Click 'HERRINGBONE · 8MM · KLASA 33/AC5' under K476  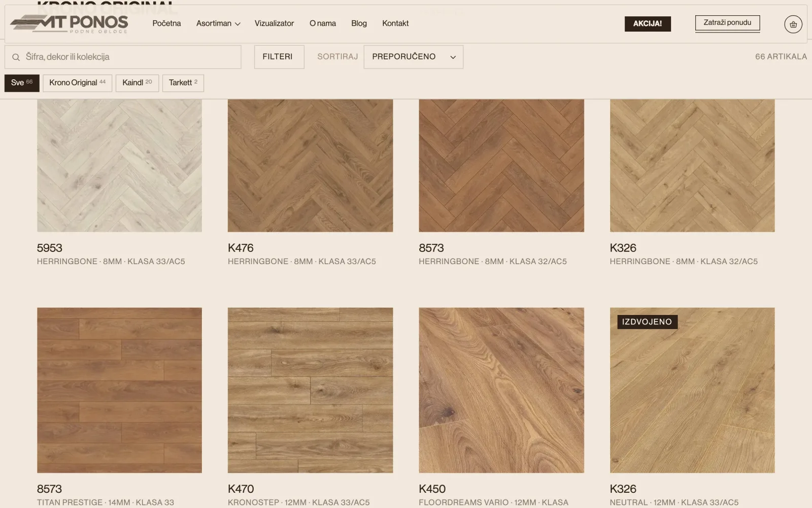302,262
